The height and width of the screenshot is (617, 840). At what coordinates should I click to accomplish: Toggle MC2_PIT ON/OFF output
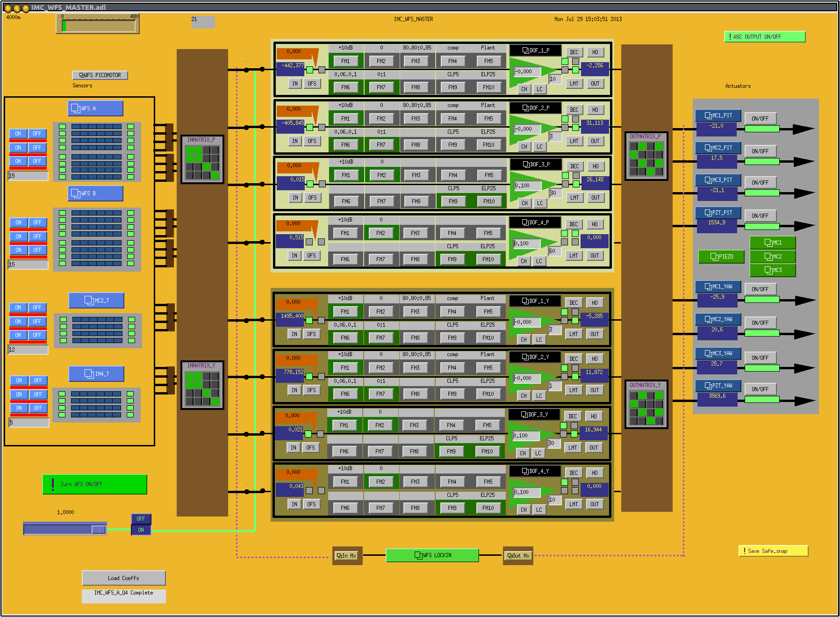[760, 151]
